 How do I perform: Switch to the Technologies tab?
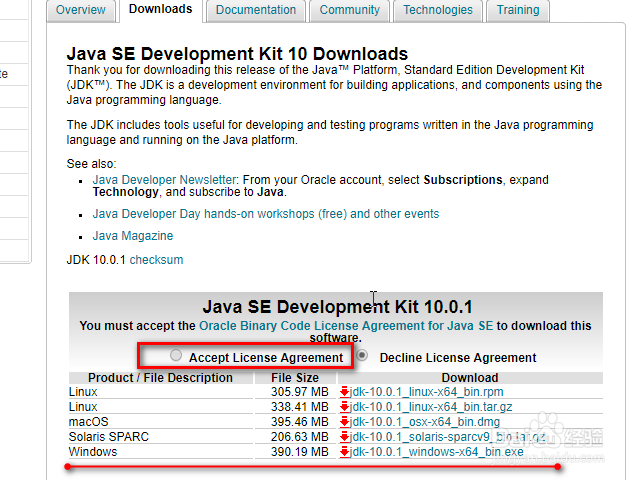[438, 10]
